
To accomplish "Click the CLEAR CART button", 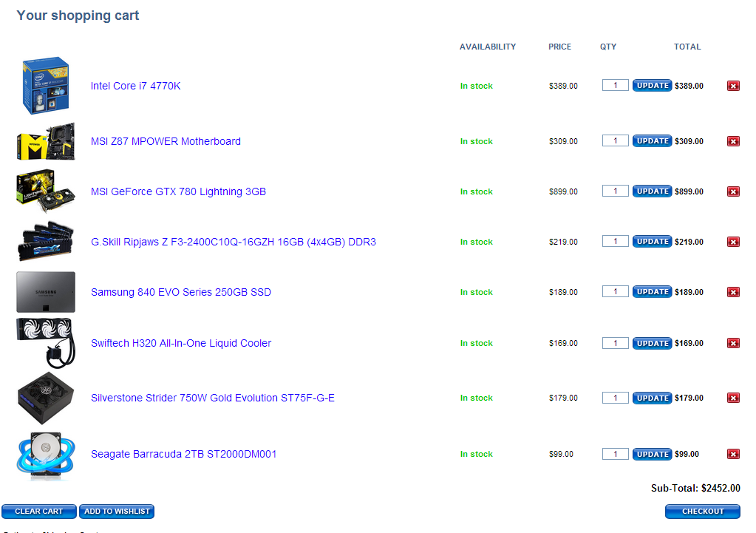I will (39, 512).
